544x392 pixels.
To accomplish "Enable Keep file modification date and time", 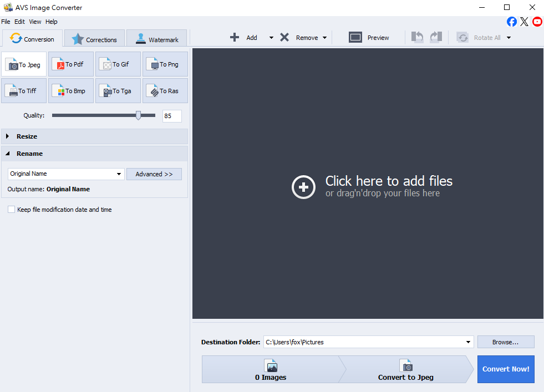I will coord(12,210).
